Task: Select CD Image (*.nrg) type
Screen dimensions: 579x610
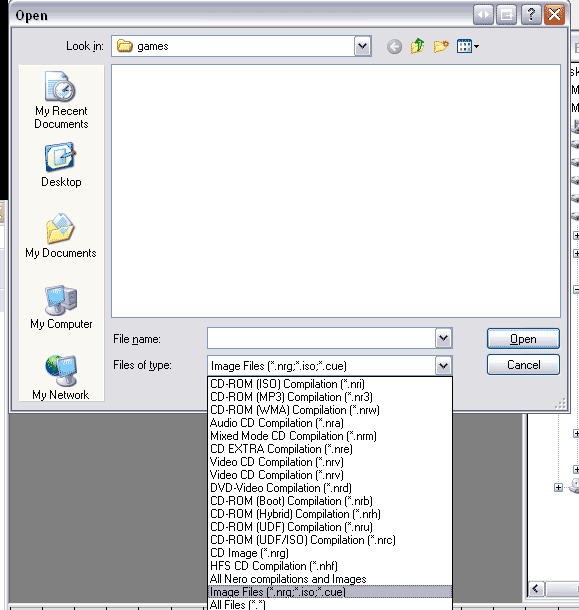Action: [330, 553]
